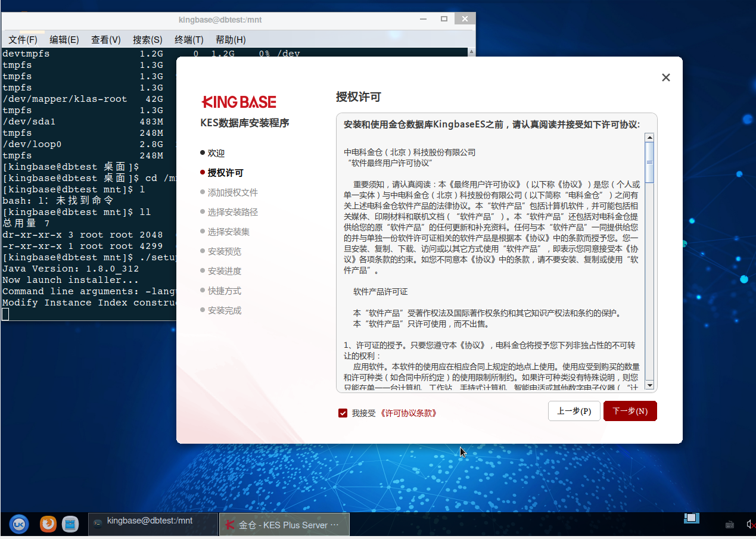This screenshot has height=539, width=756.
Task: Switch to kingbase@dbtest:/mnt taskbar entry
Action: coord(153,524)
